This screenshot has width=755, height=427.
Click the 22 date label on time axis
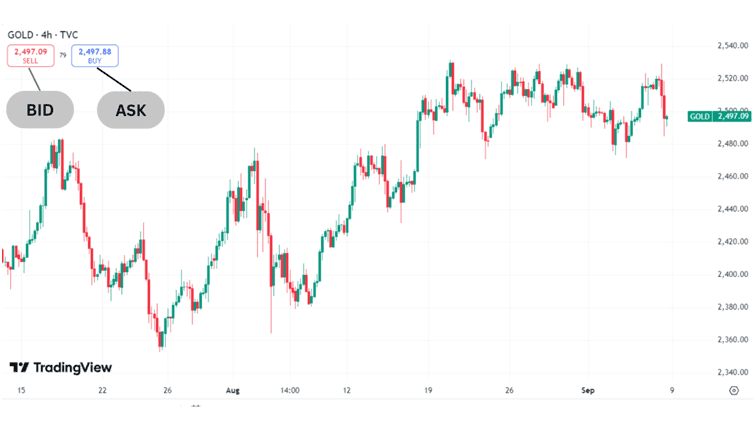(x=101, y=390)
